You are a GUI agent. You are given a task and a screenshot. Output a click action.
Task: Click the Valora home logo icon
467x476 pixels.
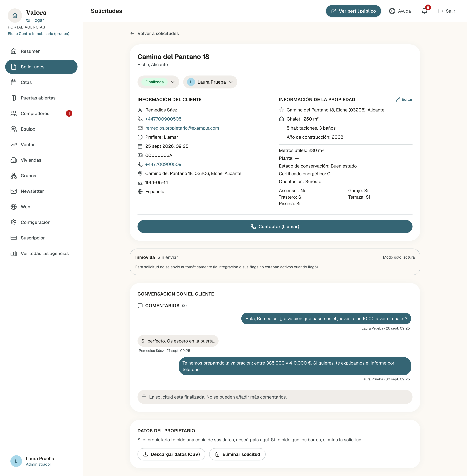(15, 15)
